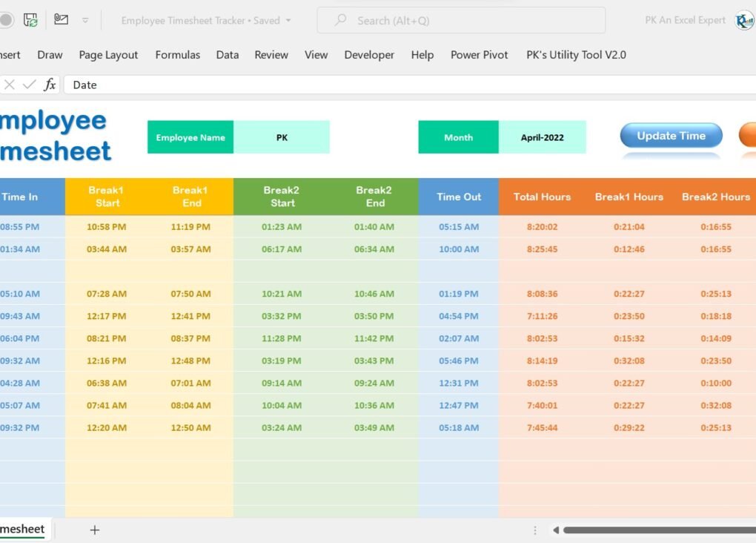
Task: Click the email quick access icon
Action: pyautogui.click(x=61, y=19)
